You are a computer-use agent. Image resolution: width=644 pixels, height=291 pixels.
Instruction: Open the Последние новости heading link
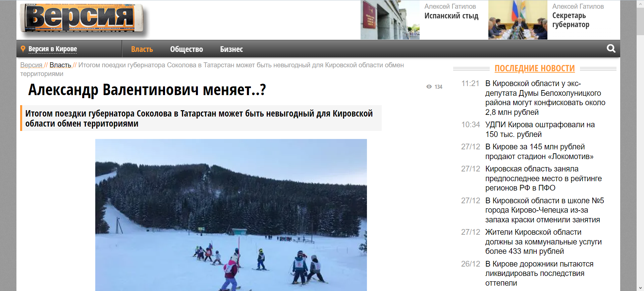(x=535, y=68)
